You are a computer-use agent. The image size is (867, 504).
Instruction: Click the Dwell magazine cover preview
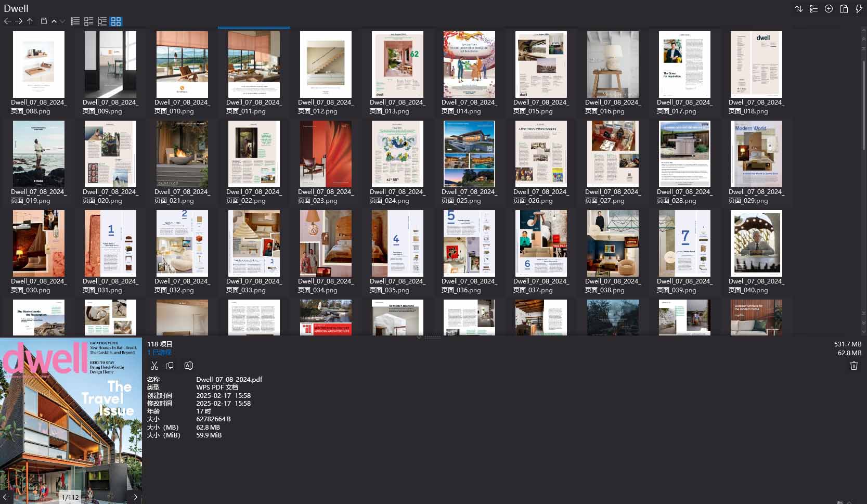[71, 420]
